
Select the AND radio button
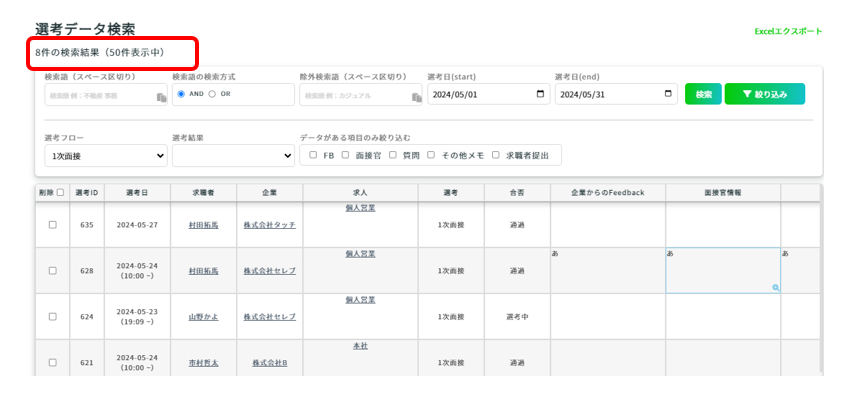pos(181,94)
